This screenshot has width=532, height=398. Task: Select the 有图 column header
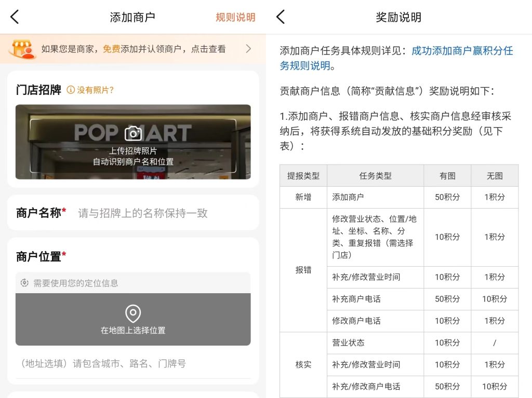[x=447, y=175]
